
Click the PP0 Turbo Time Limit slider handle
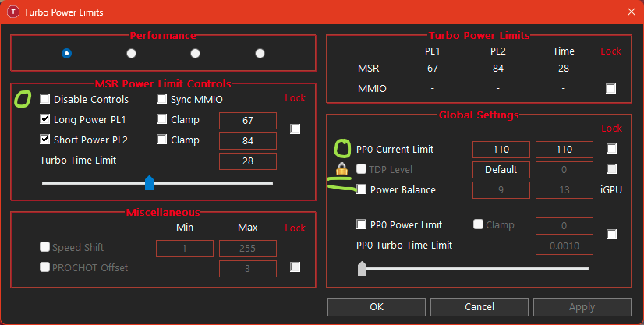tap(362, 269)
